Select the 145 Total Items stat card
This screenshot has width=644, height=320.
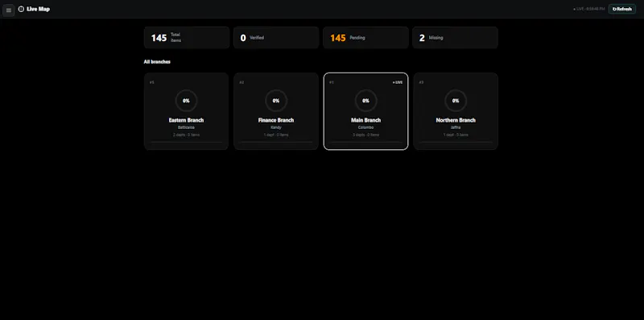click(187, 38)
